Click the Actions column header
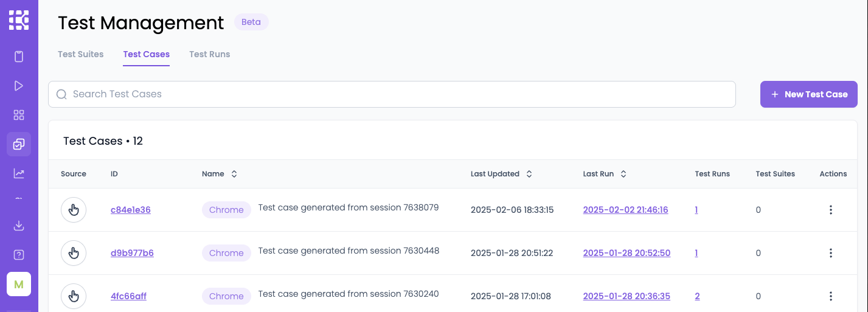 click(x=833, y=174)
